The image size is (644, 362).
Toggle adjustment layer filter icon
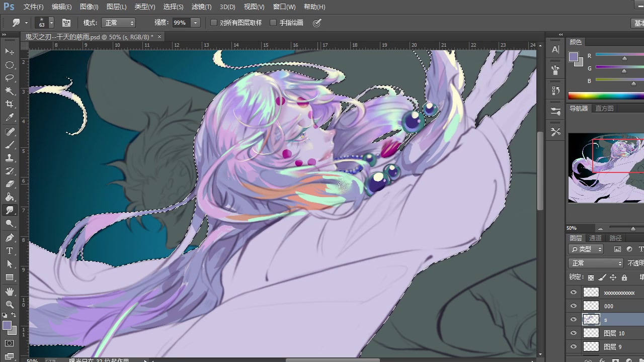629,249
